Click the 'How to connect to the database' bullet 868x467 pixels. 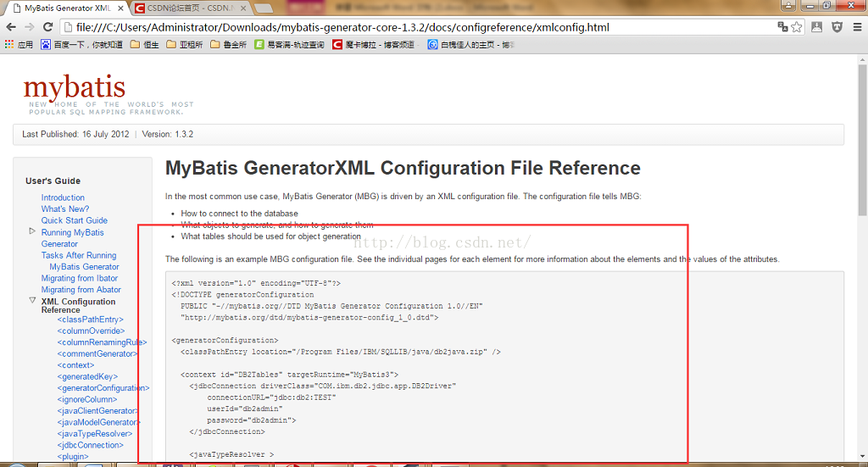tap(239, 214)
